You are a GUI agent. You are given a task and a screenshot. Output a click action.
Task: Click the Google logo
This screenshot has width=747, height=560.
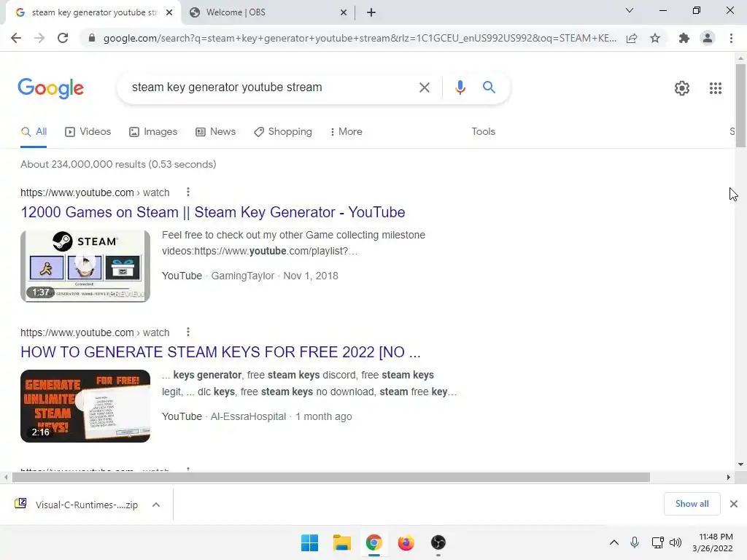[50, 88]
